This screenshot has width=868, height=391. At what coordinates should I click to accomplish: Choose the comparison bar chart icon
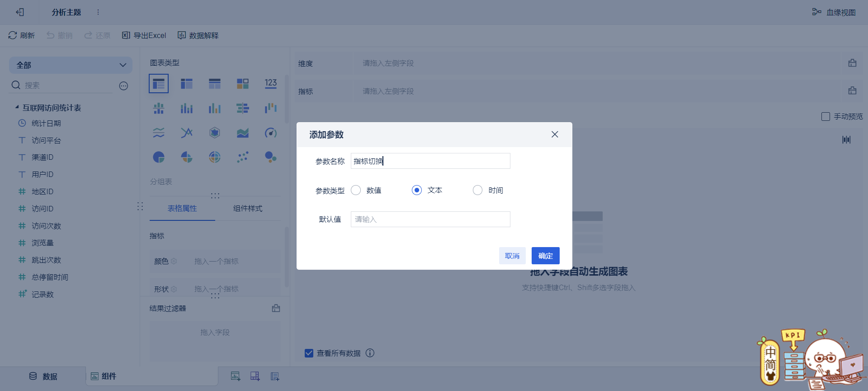point(243,108)
